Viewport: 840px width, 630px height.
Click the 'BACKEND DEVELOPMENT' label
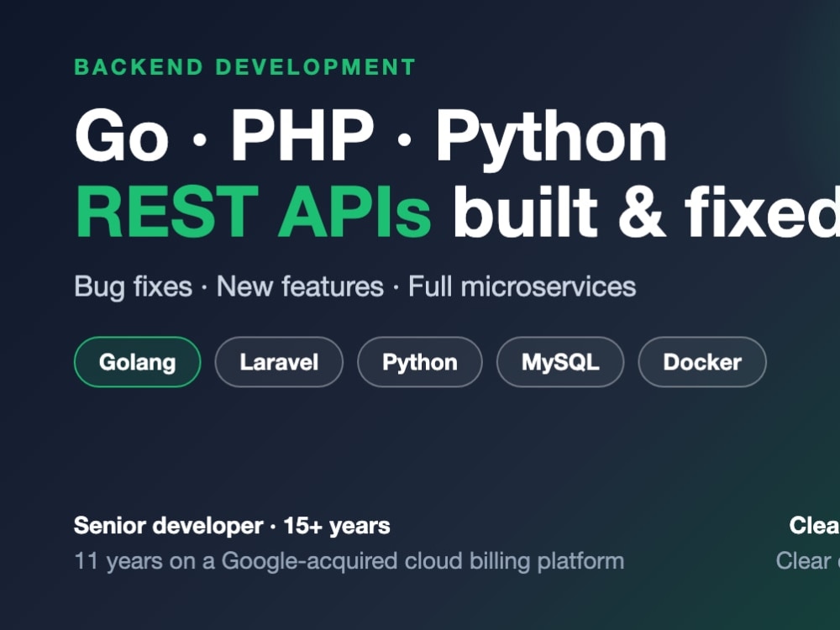pyautogui.click(x=244, y=67)
